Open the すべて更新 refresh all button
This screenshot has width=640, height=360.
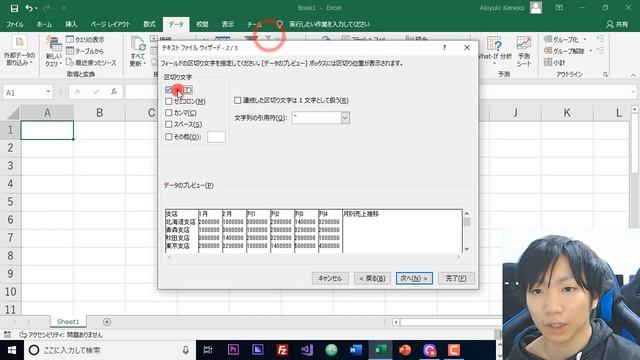pos(138,51)
